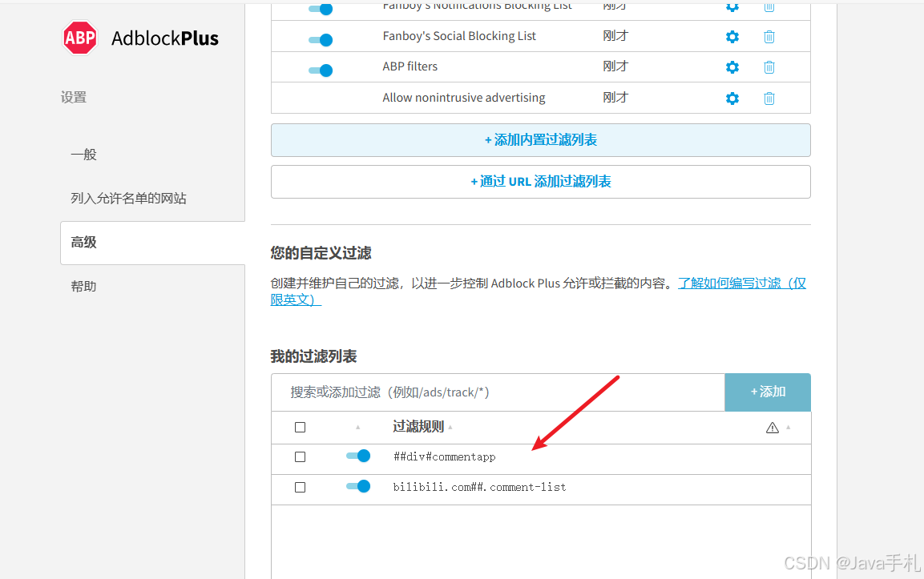This screenshot has width=924, height=579.
Task: Click the ##div#commentapp filter text
Action: coord(444,456)
